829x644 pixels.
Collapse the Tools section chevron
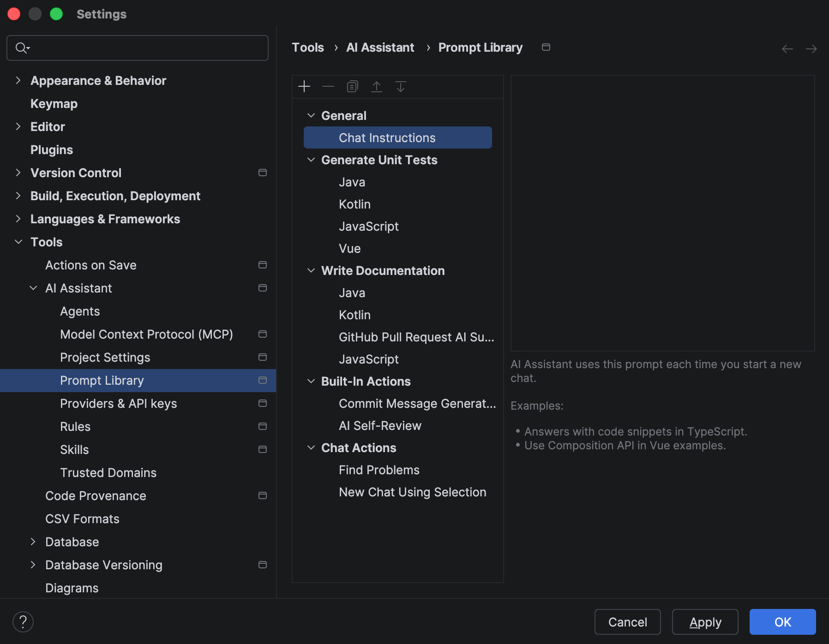click(x=18, y=242)
